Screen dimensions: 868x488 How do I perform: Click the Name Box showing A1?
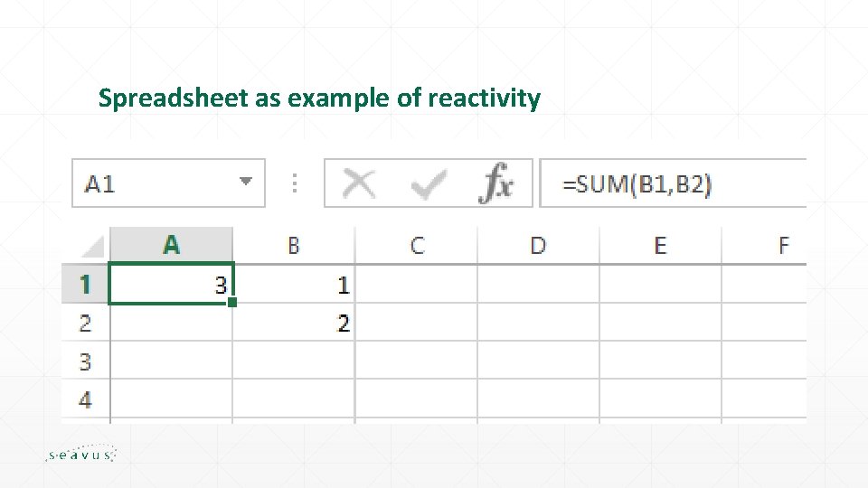tap(154, 183)
